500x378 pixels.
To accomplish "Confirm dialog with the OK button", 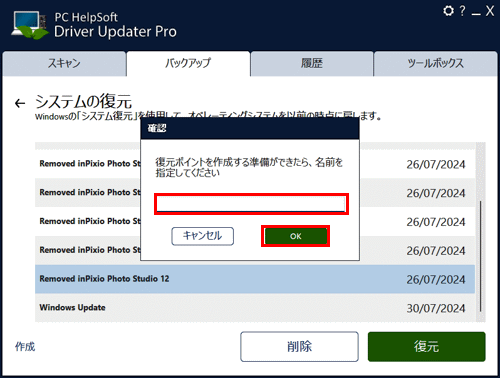I will pyautogui.click(x=295, y=236).
